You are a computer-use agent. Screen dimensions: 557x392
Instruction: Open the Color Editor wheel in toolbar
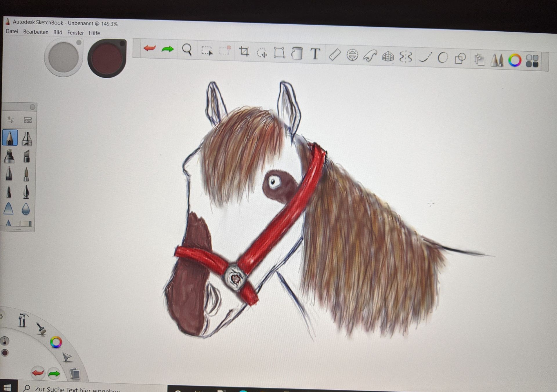(515, 60)
